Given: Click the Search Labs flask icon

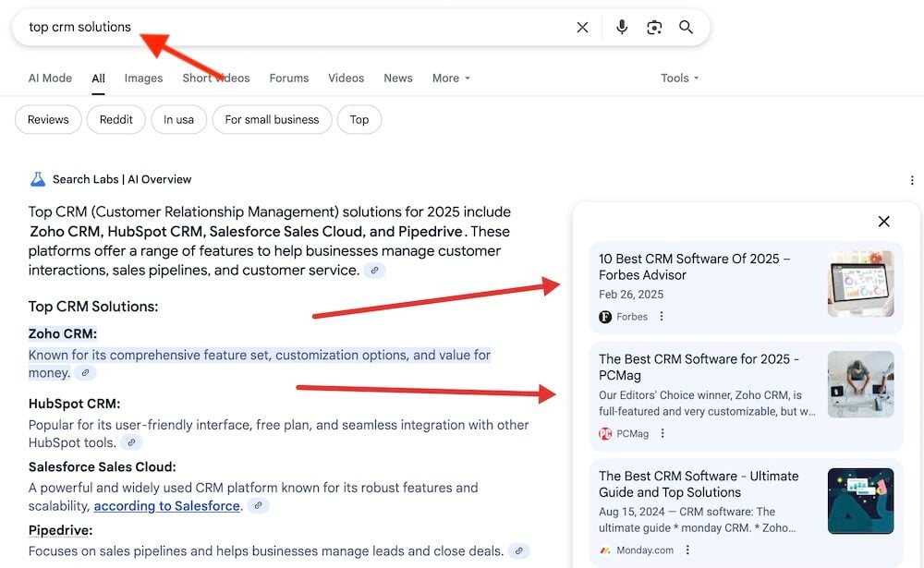Looking at the screenshot, I should tap(38, 179).
